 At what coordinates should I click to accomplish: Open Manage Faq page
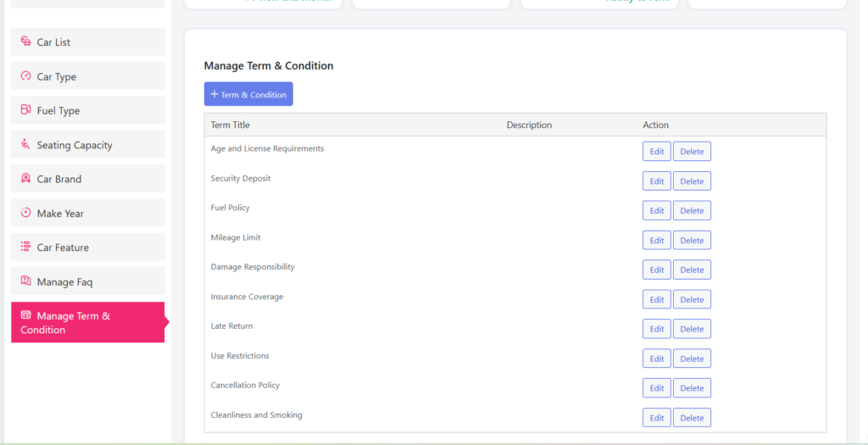pos(88,281)
